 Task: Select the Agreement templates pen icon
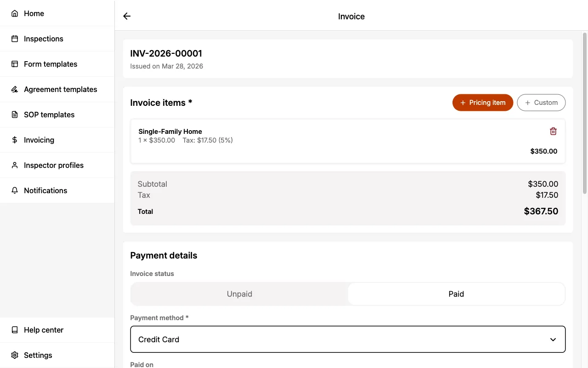tap(14, 89)
